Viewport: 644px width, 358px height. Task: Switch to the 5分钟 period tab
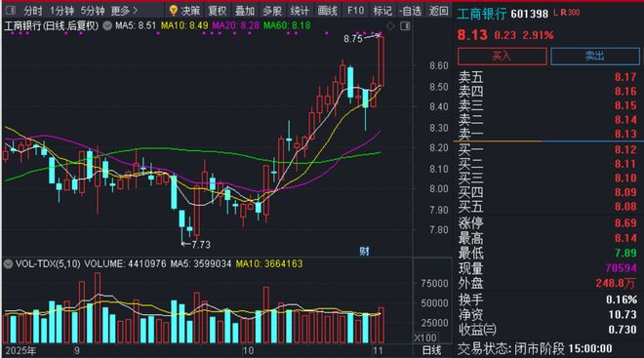coord(93,11)
